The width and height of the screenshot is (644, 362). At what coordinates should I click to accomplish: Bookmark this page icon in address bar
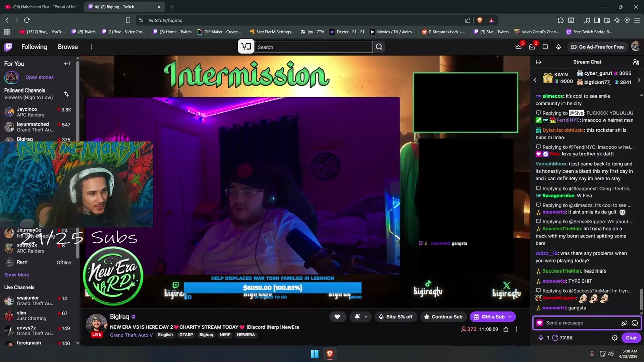pos(128,20)
